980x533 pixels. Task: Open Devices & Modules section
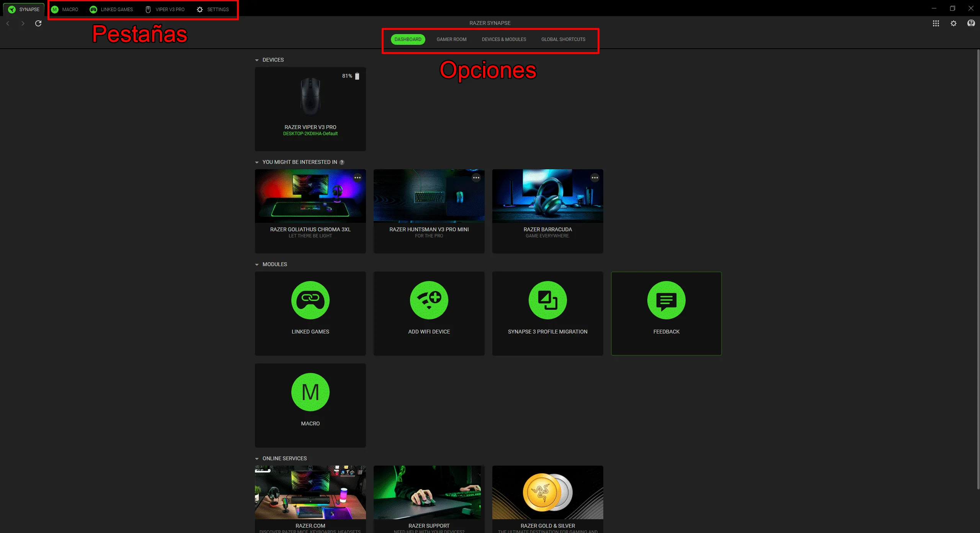pyautogui.click(x=504, y=39)
